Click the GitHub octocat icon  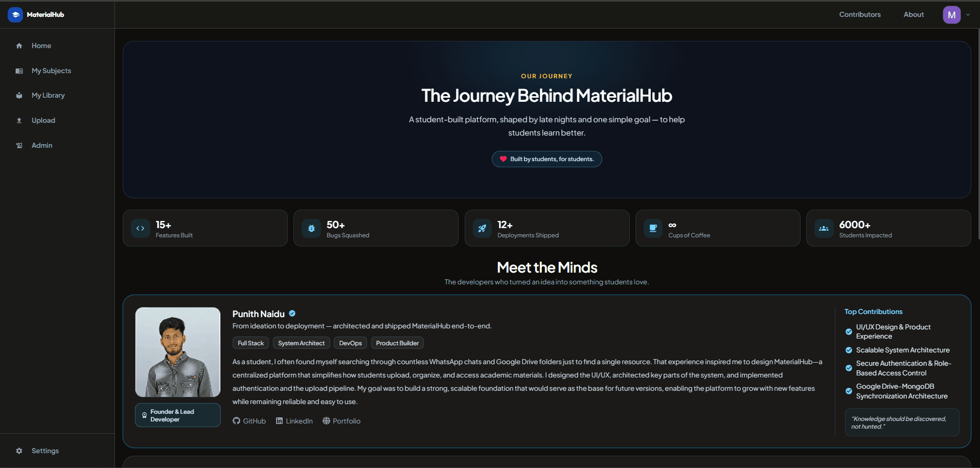(236, 421)
